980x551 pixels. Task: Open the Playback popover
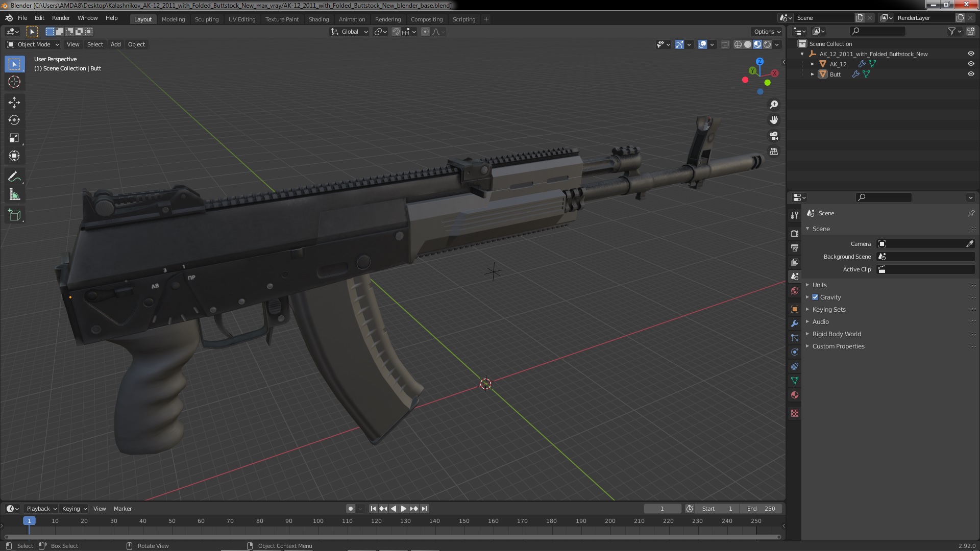tap(41, 509)
